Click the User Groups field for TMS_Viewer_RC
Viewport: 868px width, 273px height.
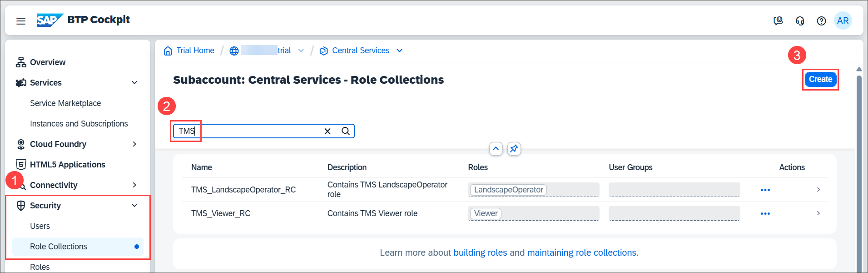(x=675, y=213)
